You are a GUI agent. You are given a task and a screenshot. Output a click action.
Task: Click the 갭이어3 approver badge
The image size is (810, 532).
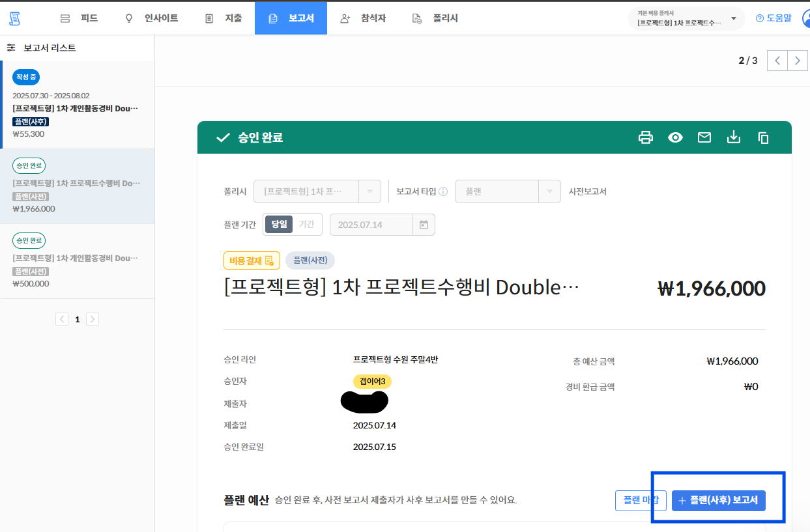(x=372, y=381)
